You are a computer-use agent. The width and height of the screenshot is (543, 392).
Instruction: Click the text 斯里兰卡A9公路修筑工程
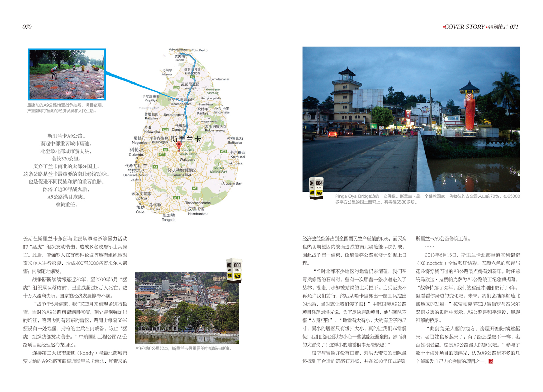point(443,238)
